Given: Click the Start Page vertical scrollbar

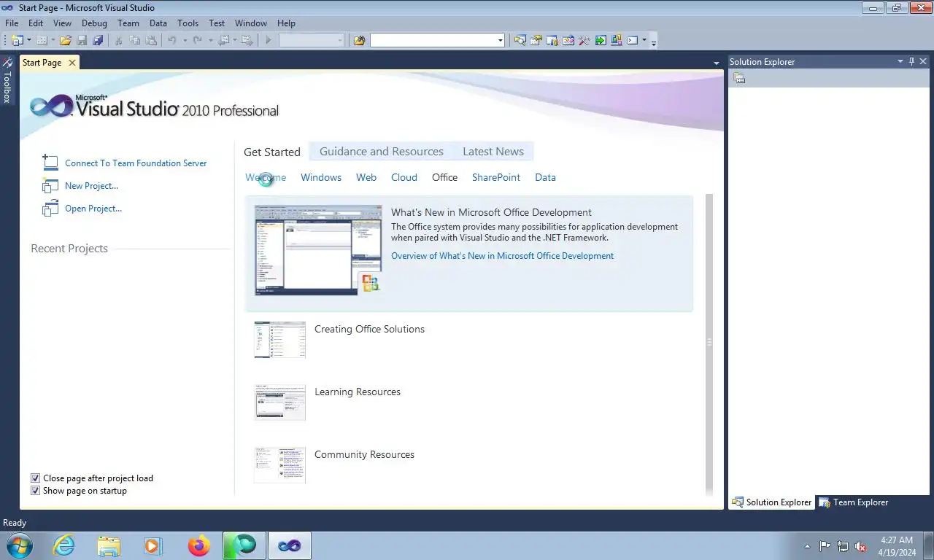Looking at the screenshot, I should tap(709, 344).
